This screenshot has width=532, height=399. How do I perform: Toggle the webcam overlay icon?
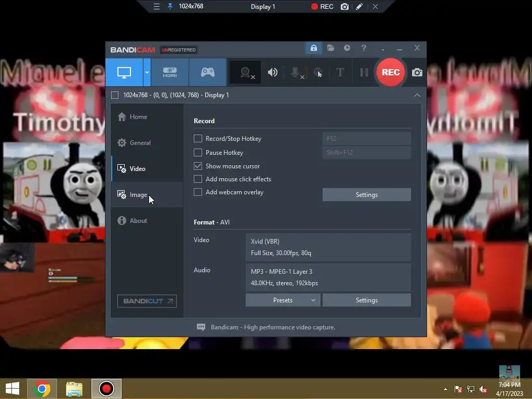pos(246,72)
